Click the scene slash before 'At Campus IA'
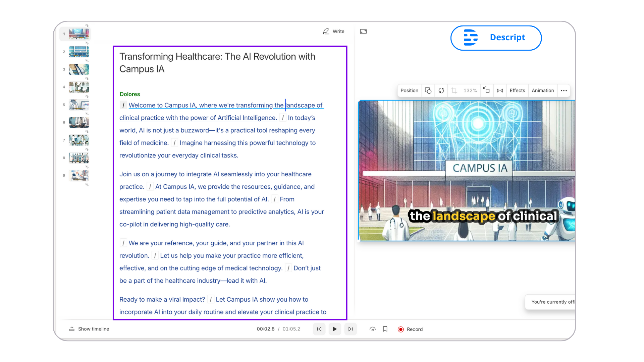The width and height of the screenshot is (644, 362). pos(150,187)
